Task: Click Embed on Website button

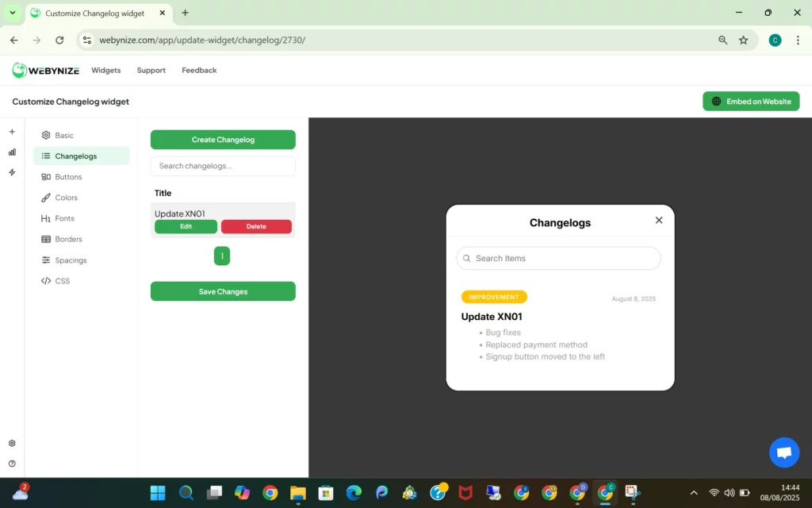Action: [x=751, y=101]
